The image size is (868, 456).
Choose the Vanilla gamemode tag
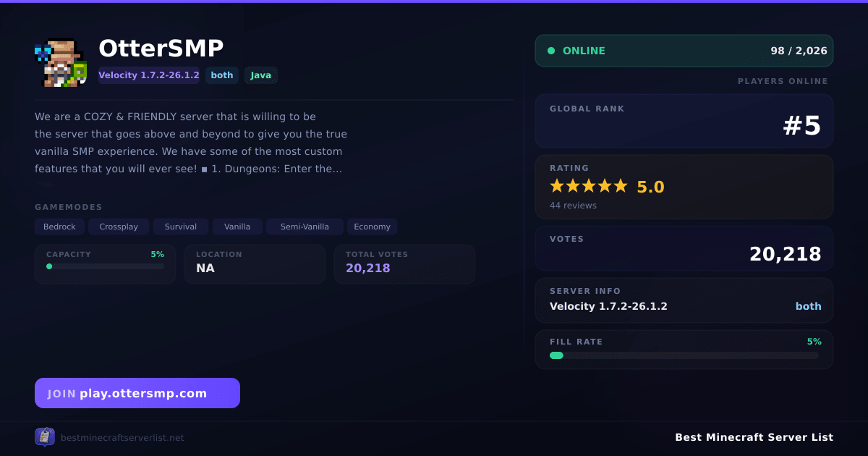237,227
